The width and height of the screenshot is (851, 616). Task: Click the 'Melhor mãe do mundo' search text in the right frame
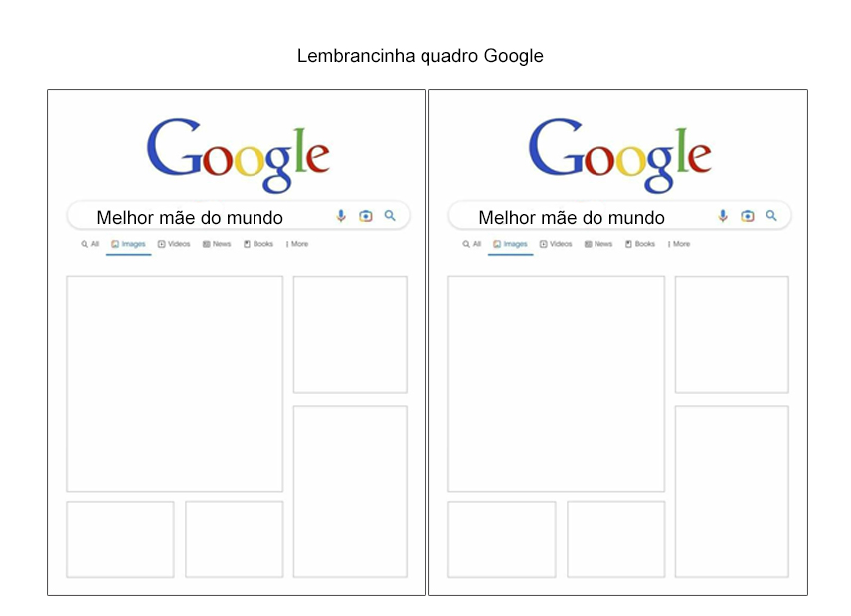[x=572, y=217]
